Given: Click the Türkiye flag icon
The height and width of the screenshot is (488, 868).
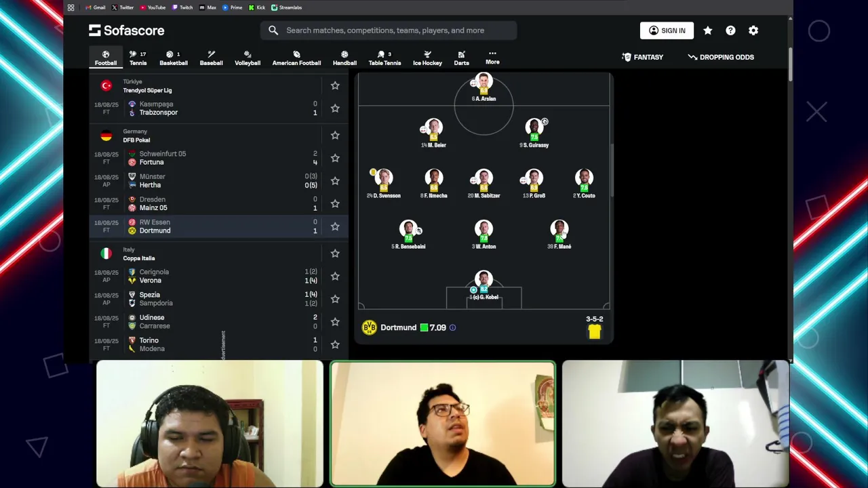Looking at the screenshot, I should point(106,85).
